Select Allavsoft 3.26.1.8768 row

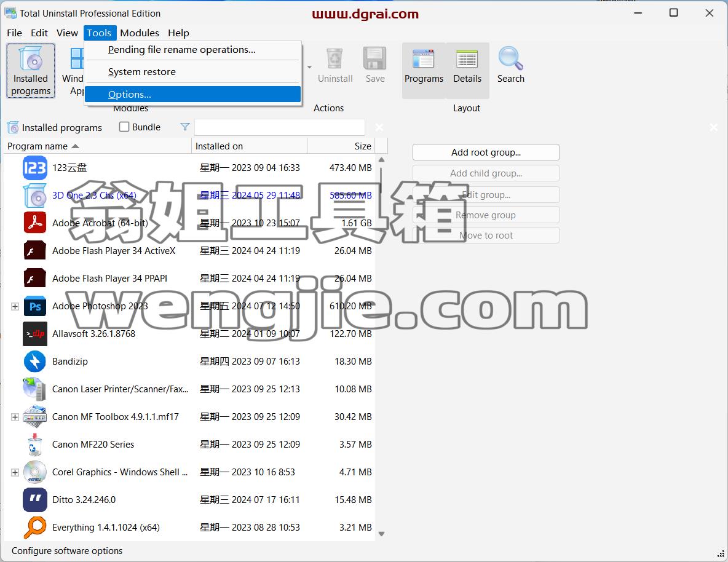(x=189, y=333)
